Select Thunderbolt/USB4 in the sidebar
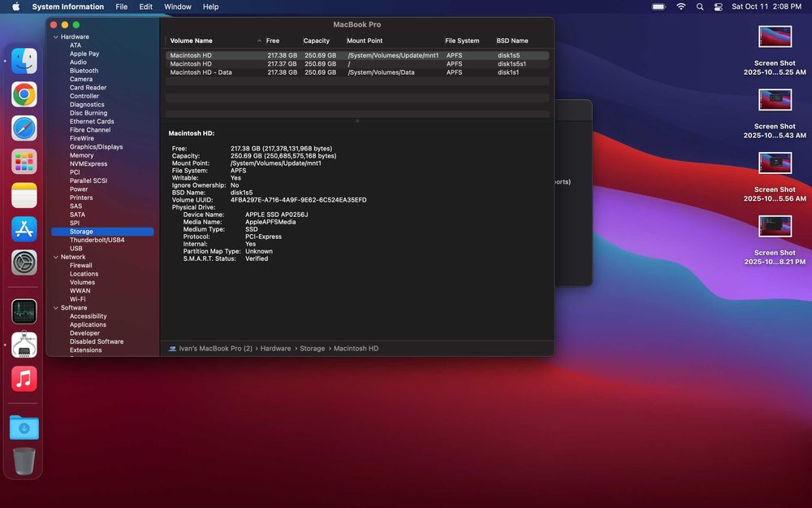Image resolution: width=812 pixels, height=508 pixels. click(97, 240)
